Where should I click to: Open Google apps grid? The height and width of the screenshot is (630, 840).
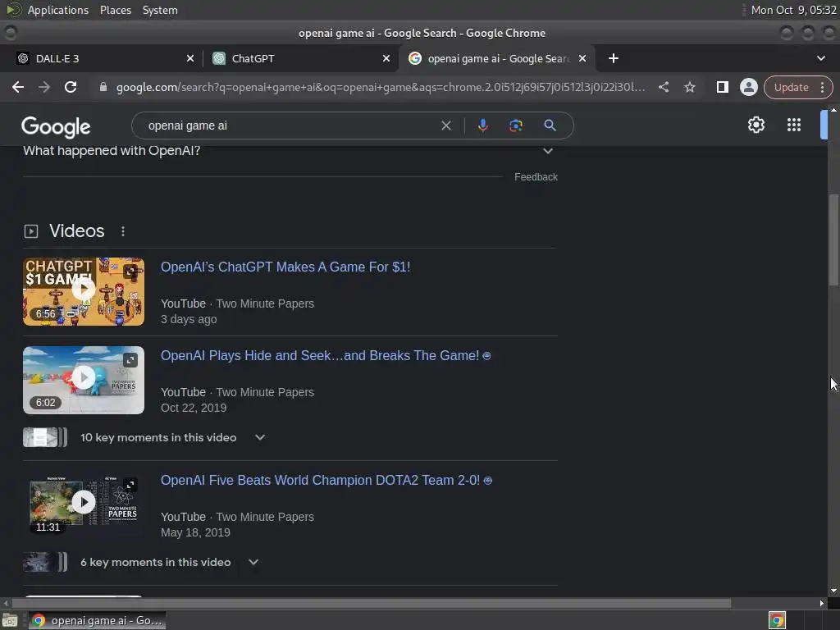(x=793, y=125)
